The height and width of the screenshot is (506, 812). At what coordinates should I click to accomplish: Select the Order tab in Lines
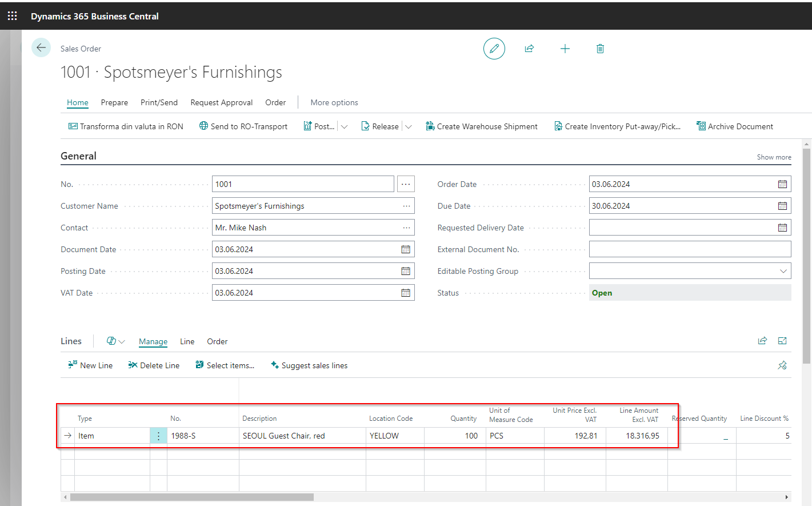[x=217, y=341]
